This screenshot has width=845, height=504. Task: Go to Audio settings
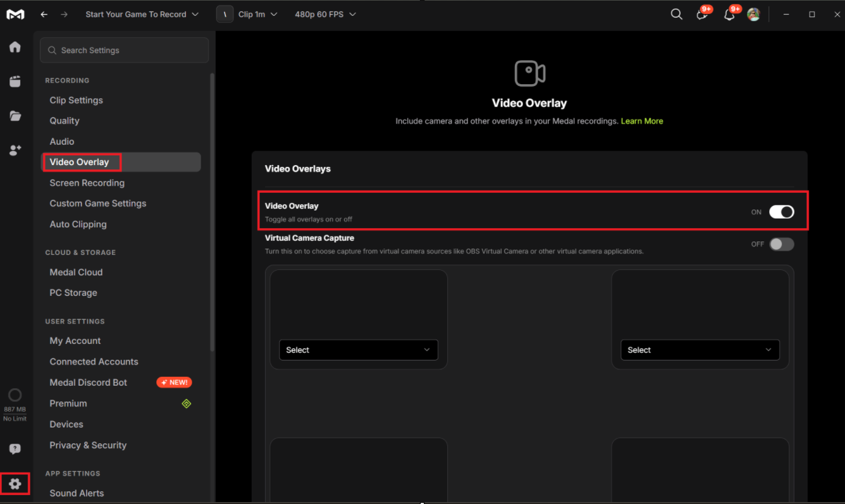121,142
